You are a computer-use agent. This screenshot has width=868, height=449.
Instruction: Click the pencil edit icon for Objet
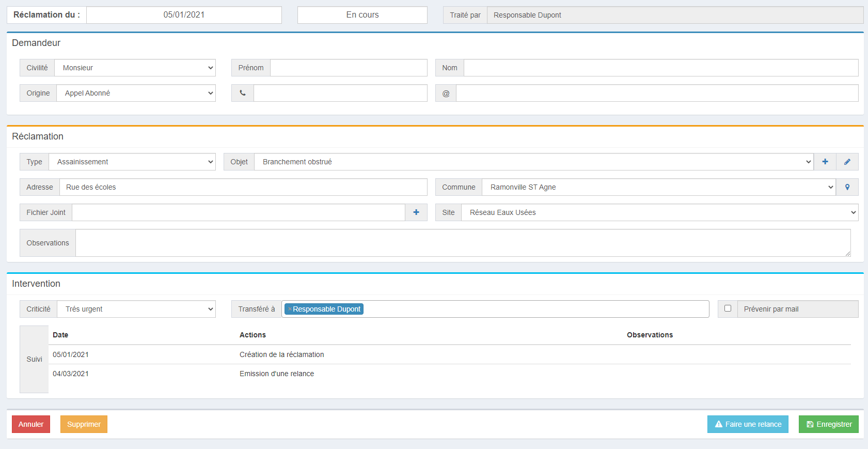[x=847, y=162]
